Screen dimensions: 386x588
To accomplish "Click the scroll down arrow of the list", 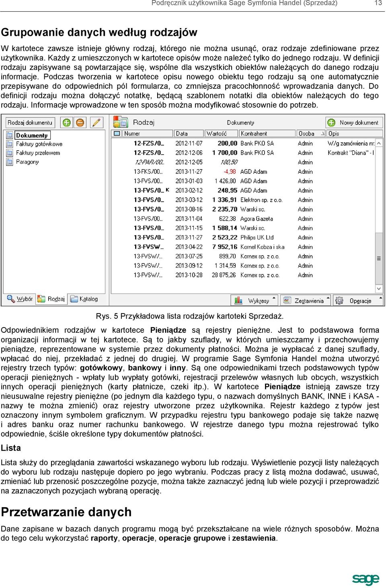I will click(379, 289).
